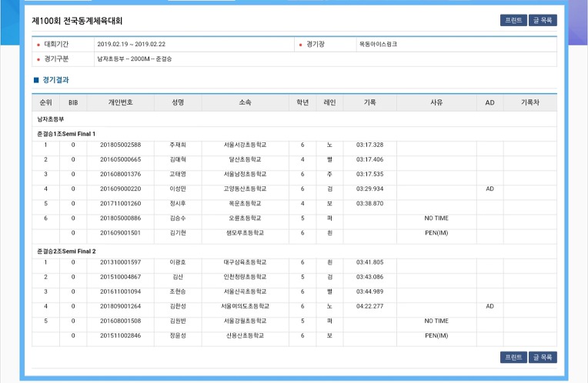
Task: Select personal number 201609001501
Action: click(x=120, y=233)
